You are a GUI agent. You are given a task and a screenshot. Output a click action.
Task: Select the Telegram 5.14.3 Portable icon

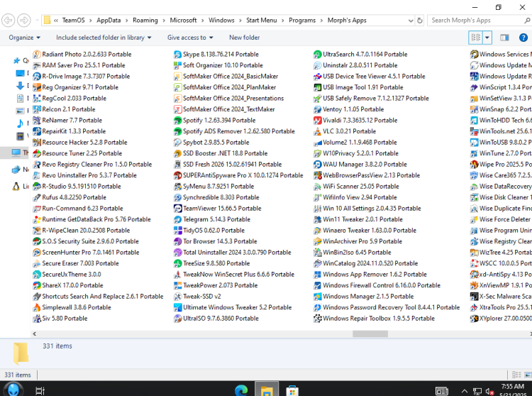tap(177, 219)
